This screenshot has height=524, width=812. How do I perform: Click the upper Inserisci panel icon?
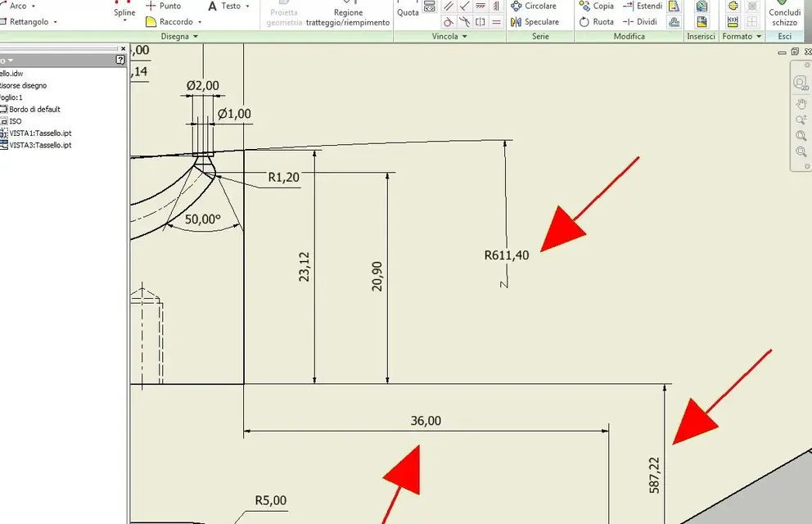pyautogui.click(x=701, y=7)
